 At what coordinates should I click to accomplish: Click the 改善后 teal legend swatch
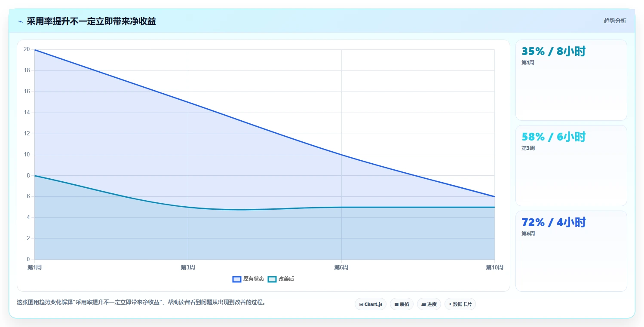point(272,279)
